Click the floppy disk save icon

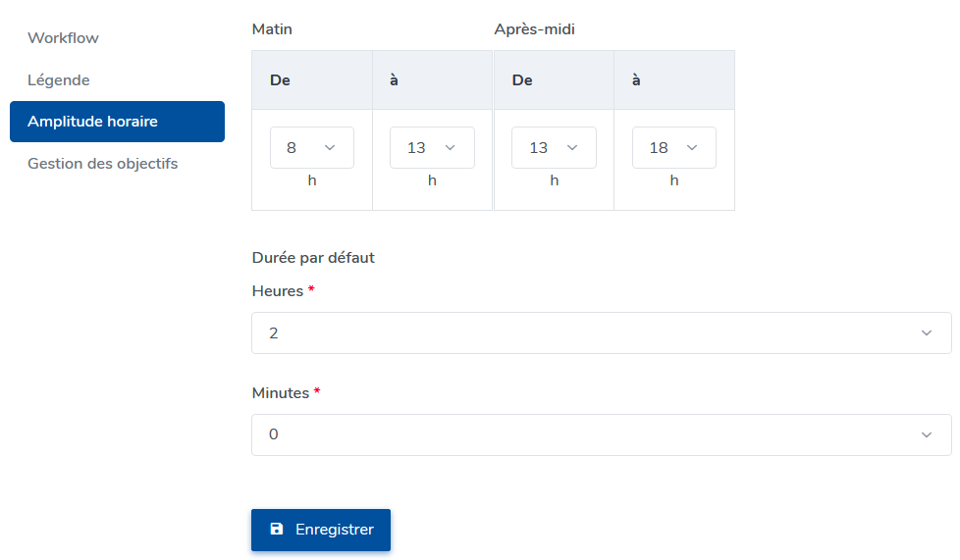pos(277,530)
